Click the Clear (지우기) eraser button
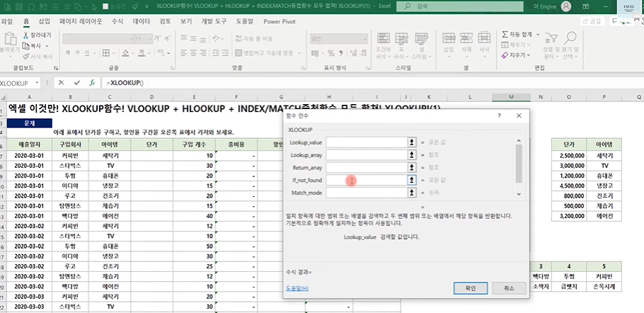Image resolution: width=644 pixels, height=313 pixels. coord(513,55)
